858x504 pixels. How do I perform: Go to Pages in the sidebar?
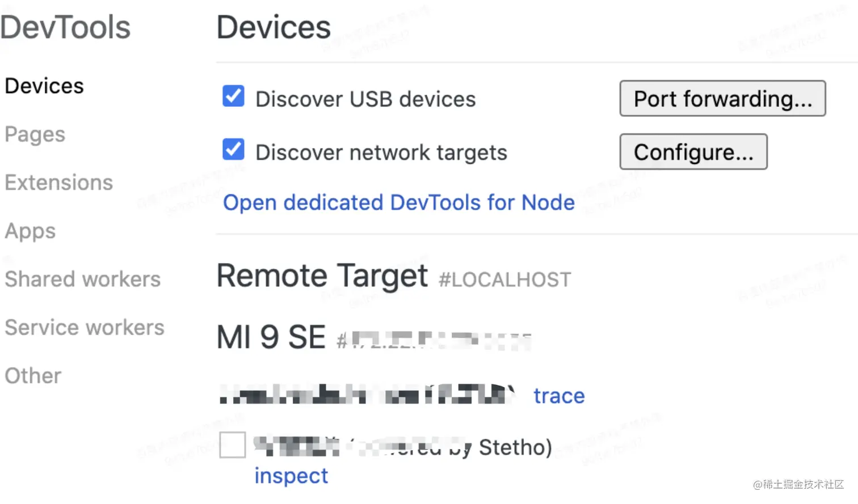[x=35, y=135]
